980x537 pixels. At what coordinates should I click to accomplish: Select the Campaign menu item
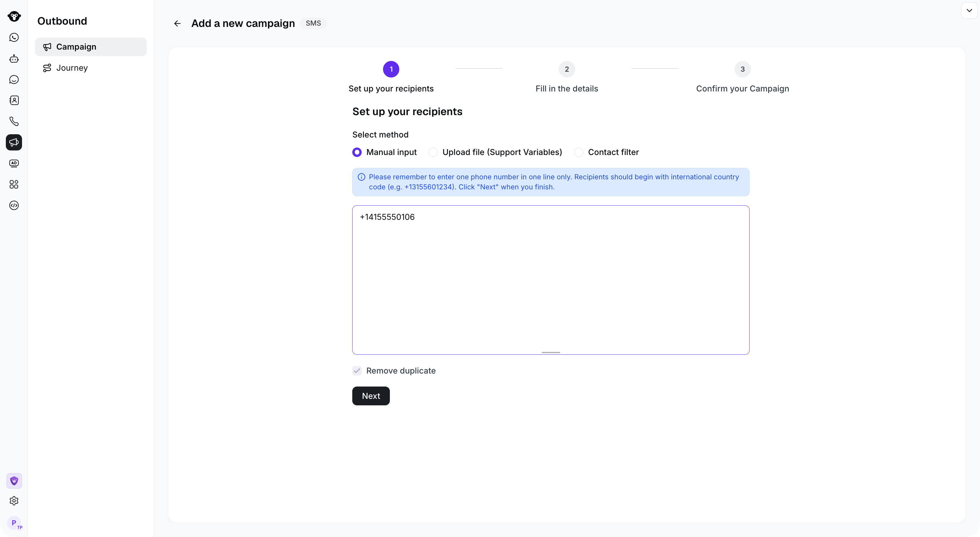[x=90, y=47]
